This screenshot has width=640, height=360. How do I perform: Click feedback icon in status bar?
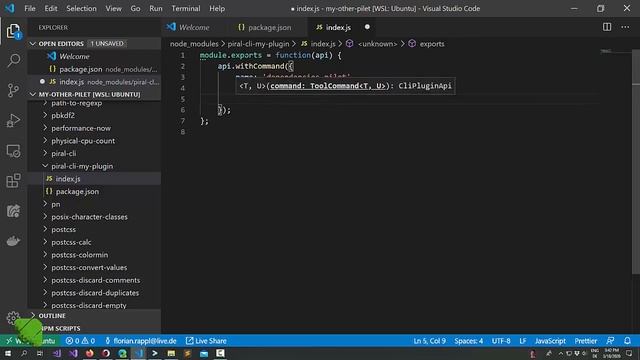pyautogui.click(x=610, y=340)
